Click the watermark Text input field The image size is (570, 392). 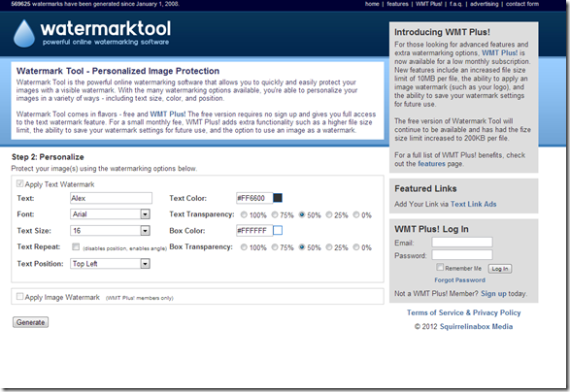111,198
